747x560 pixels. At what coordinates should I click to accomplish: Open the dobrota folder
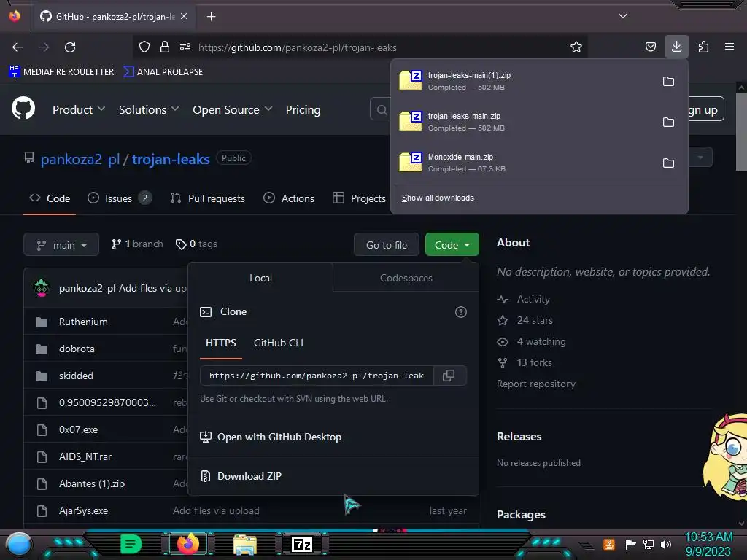[x=77, y=349]
